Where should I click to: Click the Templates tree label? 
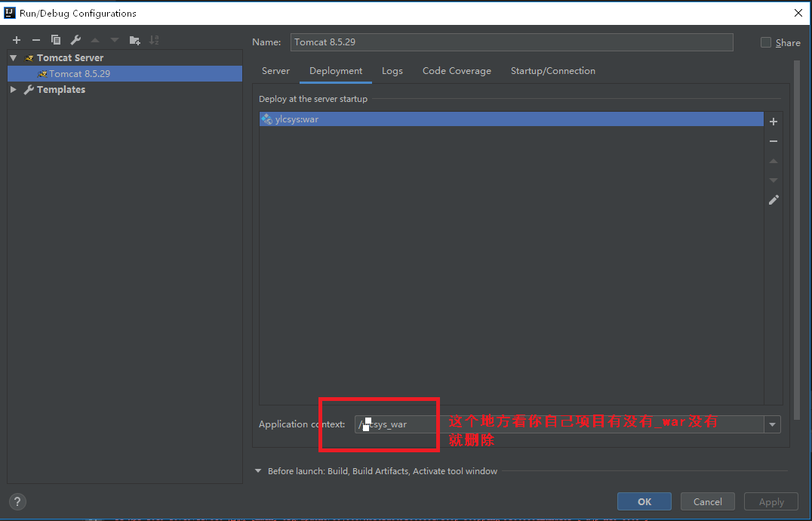[x=61, y=90]
